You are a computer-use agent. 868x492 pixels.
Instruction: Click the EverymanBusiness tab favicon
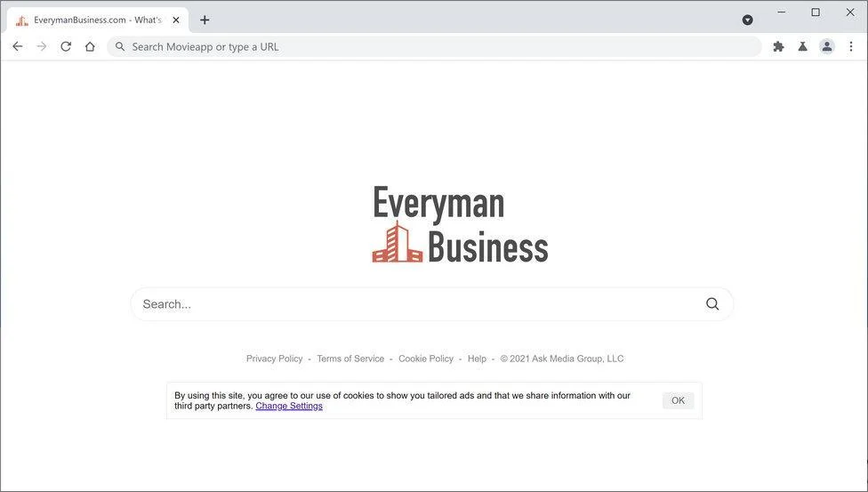point(22,20)
